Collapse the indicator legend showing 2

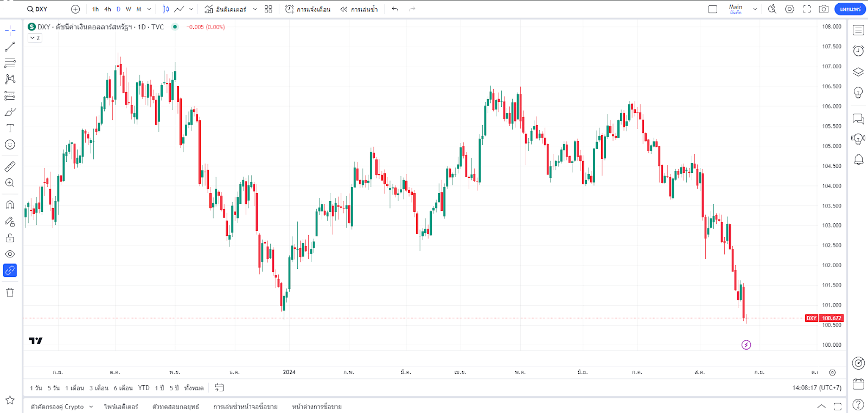(35, 38)
